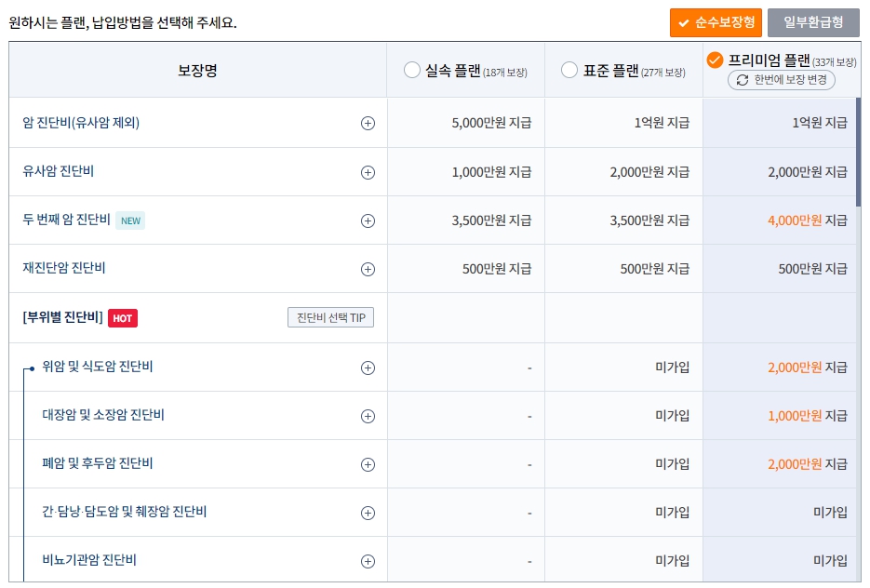This screenshot has width=870, height=588.
Task: Click the [부위별 진단비] section heading
Action: pos(62,317)
